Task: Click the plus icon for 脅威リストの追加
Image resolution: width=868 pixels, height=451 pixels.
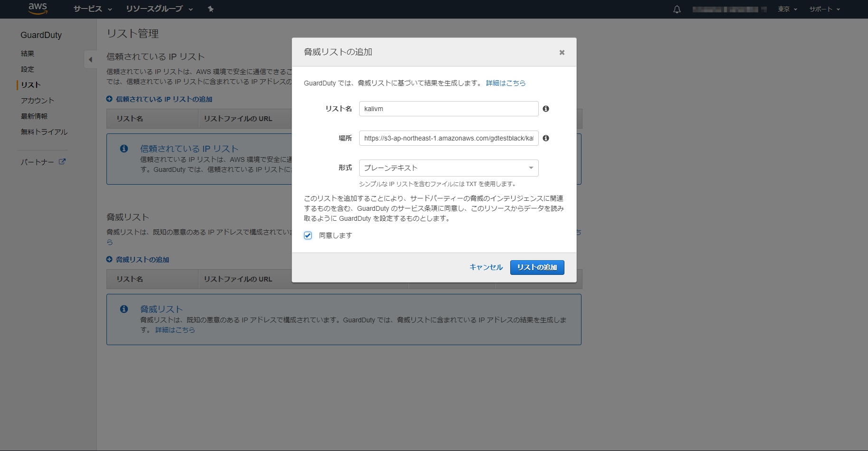Action: (x=109, y=259)
